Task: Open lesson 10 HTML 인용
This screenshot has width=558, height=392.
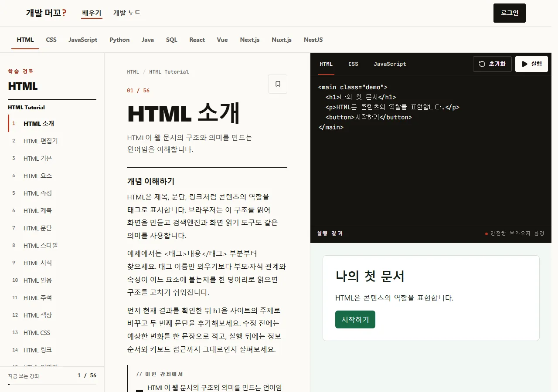Action: (x=52, y=280)
